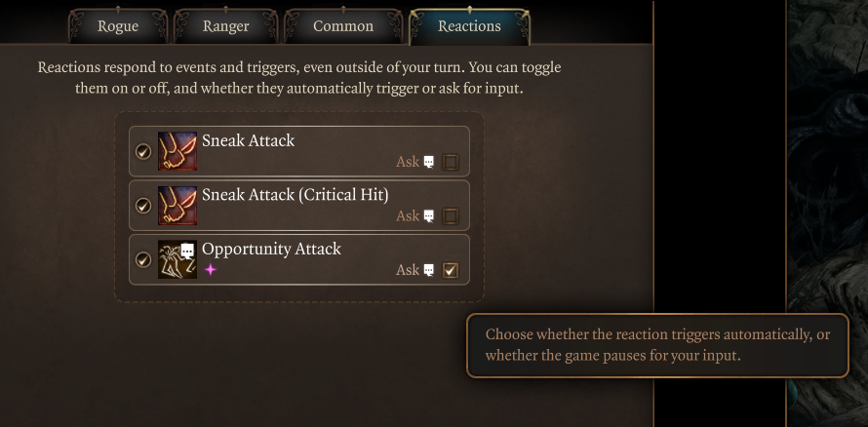Check the Ask box for Sneak Attack (Critical Hit)

click(451, 216)
